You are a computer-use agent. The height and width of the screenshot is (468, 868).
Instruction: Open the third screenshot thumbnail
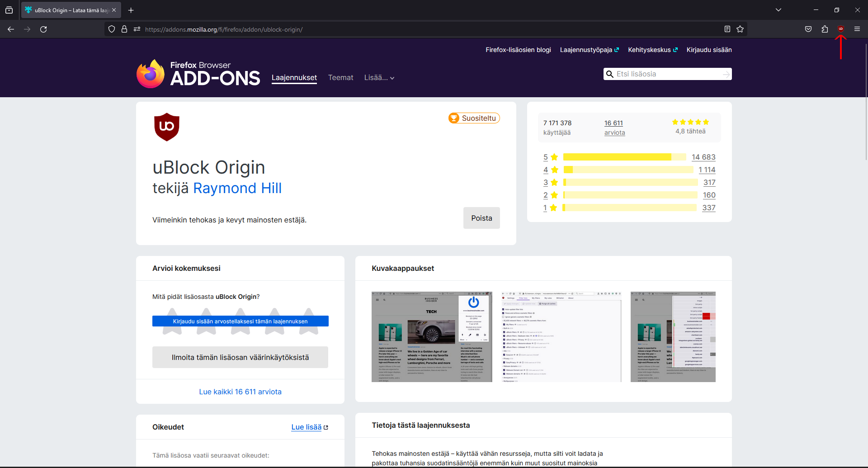(x=673, y=337)
